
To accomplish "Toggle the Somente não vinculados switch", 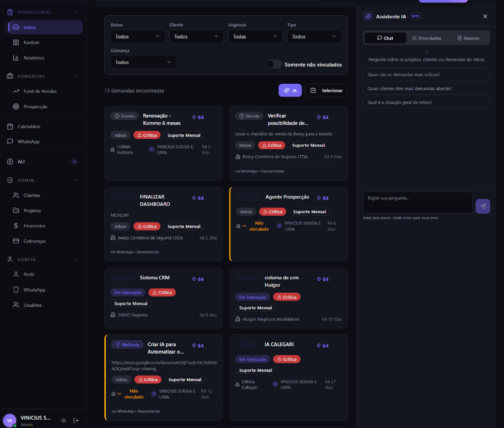I will [x=273, y=65].
